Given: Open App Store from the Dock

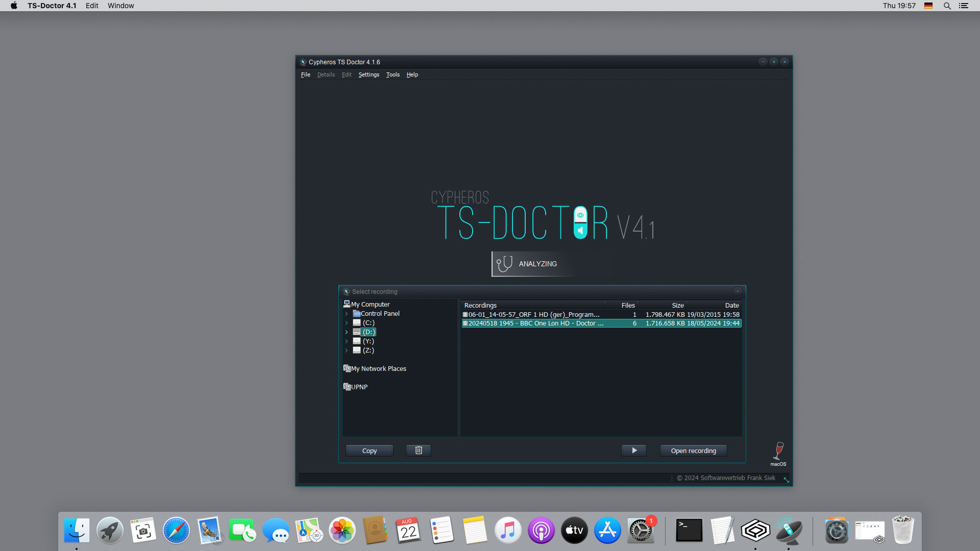Looking at the screenshot, I should (x=607, y=531).
